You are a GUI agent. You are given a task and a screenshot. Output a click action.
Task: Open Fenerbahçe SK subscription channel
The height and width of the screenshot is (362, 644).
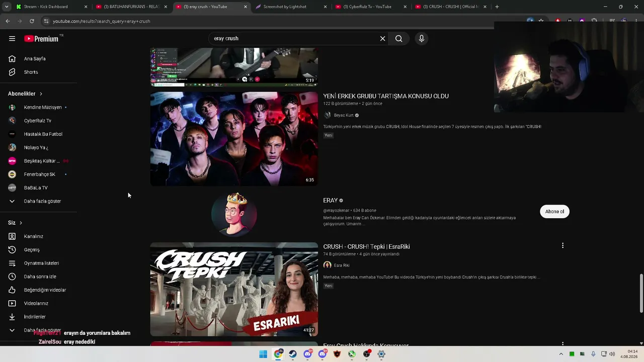coord(39,174)
